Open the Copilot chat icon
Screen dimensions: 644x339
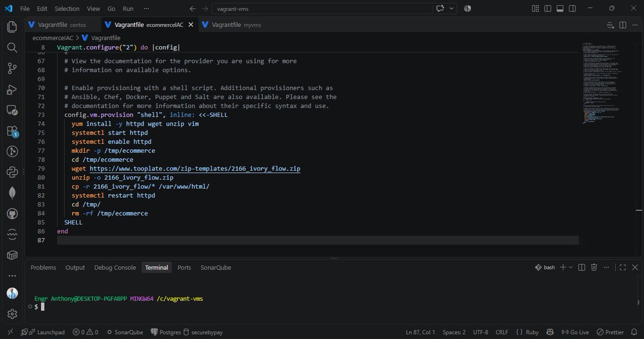[441, 9]
